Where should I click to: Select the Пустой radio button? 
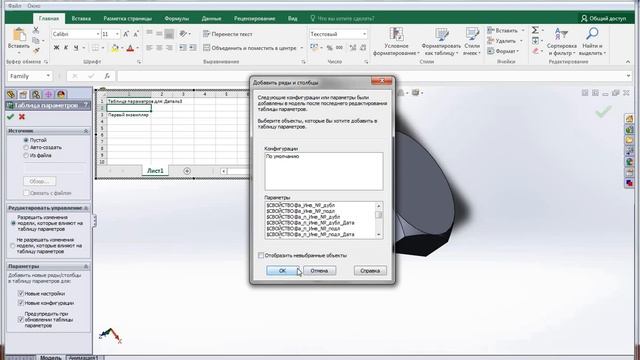click(26, 140)
